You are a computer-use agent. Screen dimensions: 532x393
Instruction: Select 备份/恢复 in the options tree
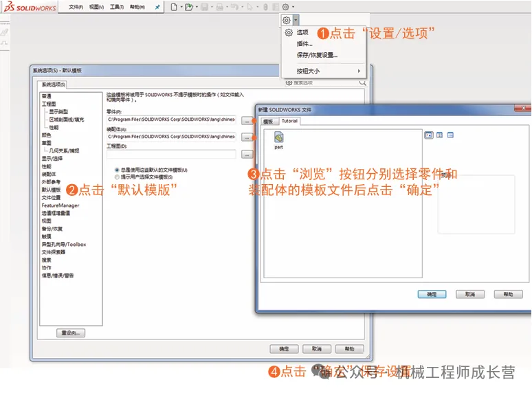(52, 229)
